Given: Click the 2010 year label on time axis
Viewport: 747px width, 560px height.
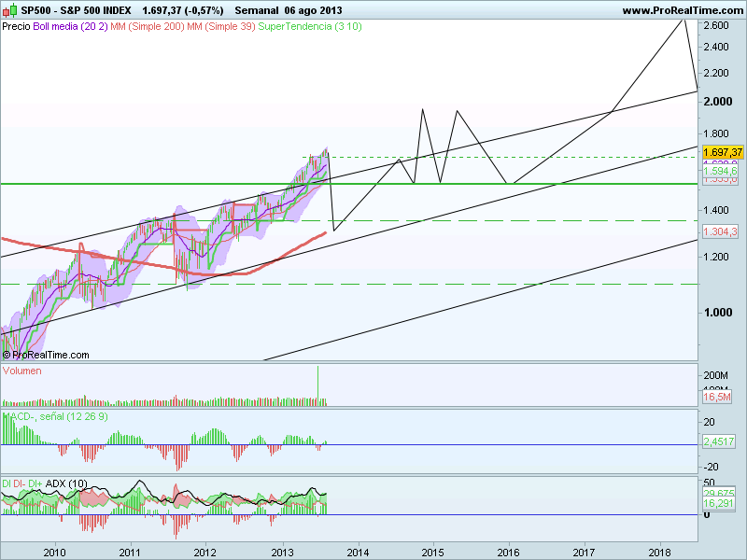Looking at the screenshot, I should [55, 553].
